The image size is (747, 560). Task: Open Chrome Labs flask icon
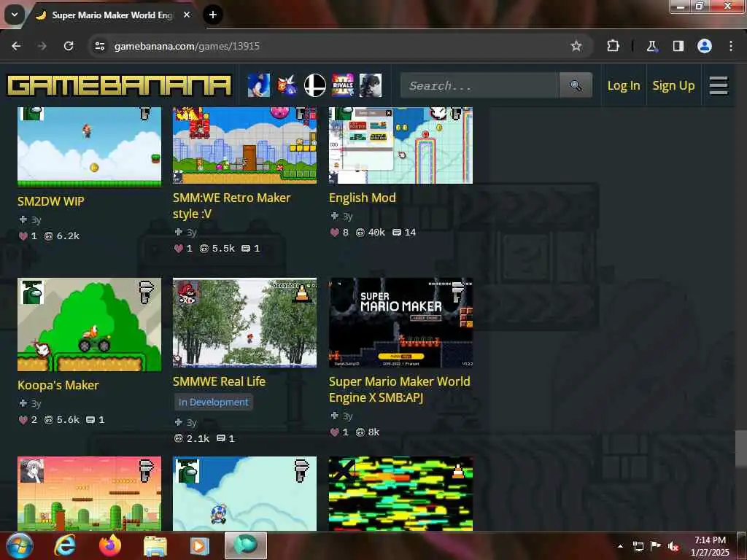pos(651,46)
